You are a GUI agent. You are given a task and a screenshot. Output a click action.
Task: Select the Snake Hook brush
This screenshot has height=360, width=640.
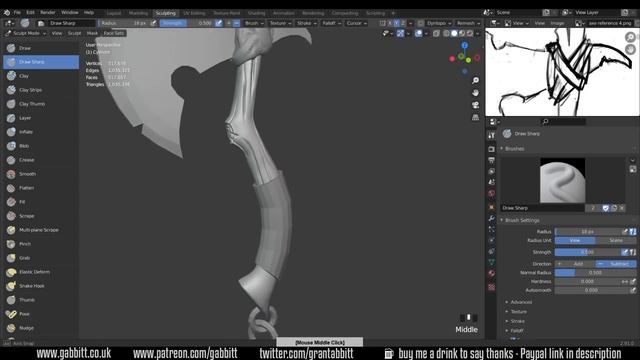[x=41, y=286]
